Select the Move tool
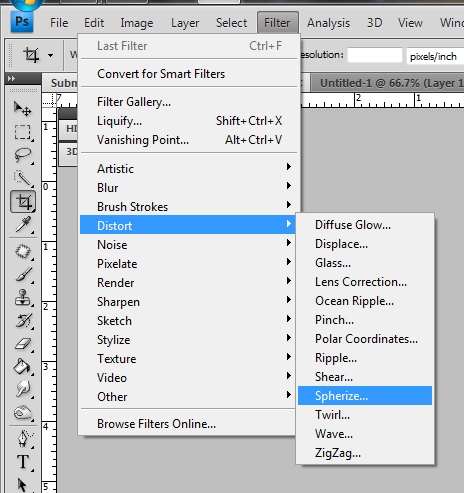Screen dimensions: 464x493 pos(22,109)
